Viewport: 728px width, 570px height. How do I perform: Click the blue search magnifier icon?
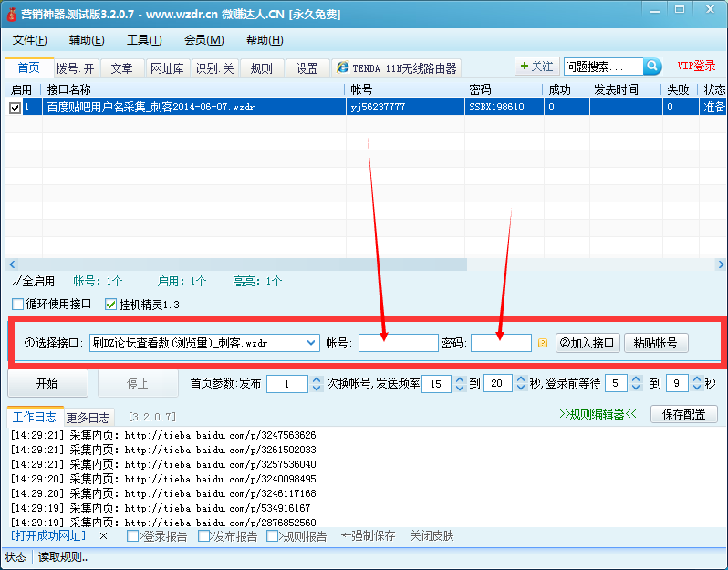[652, 67]
